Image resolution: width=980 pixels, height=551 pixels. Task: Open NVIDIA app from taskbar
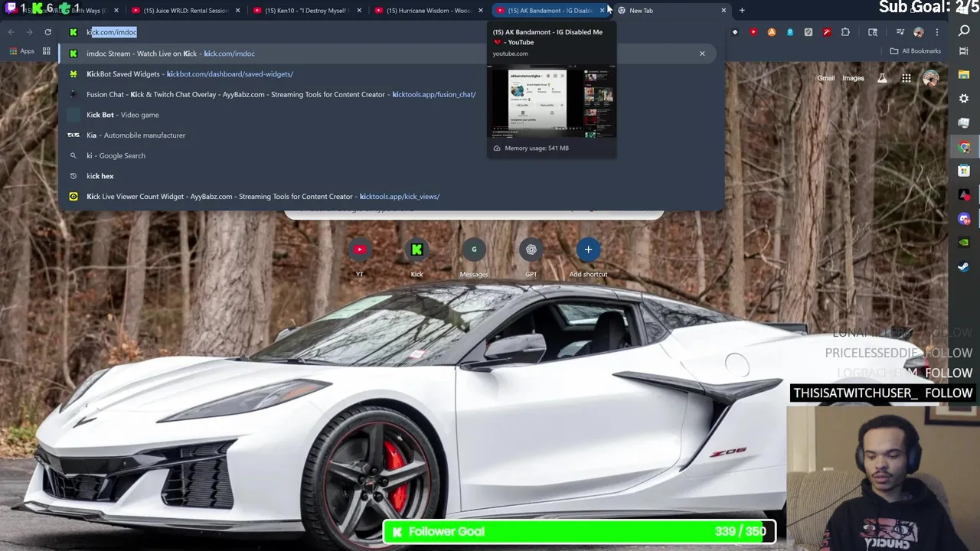964,243
